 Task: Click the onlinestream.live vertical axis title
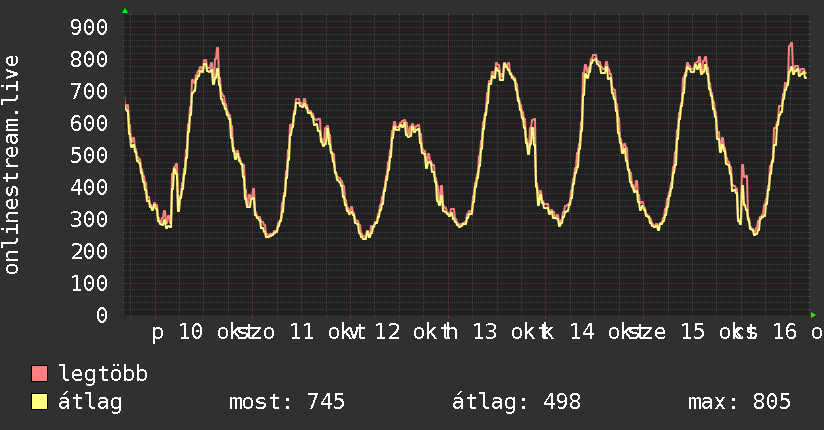coord(12,165)
